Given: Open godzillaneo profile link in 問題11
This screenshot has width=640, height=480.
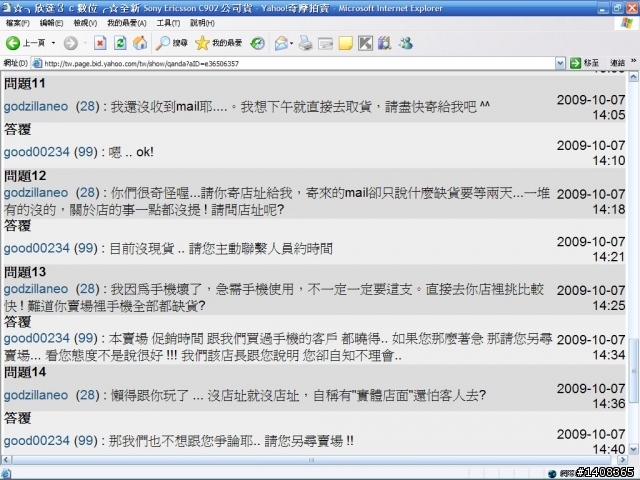Looking at the screenshot, I should coord(36,107).
